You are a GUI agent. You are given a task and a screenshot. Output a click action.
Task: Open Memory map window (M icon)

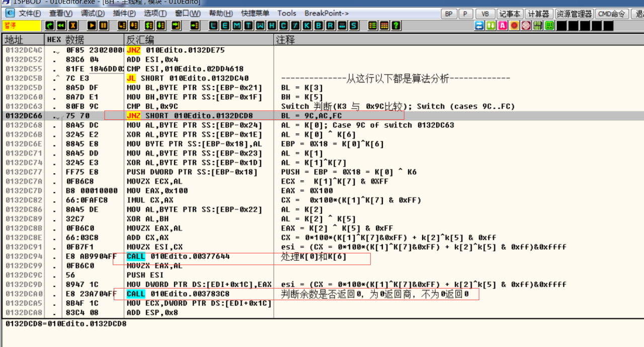tap(236, 25)
